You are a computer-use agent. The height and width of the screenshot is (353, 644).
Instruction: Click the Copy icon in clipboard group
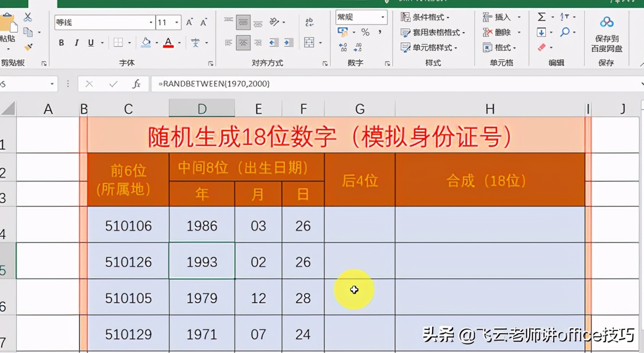(27, 33)
